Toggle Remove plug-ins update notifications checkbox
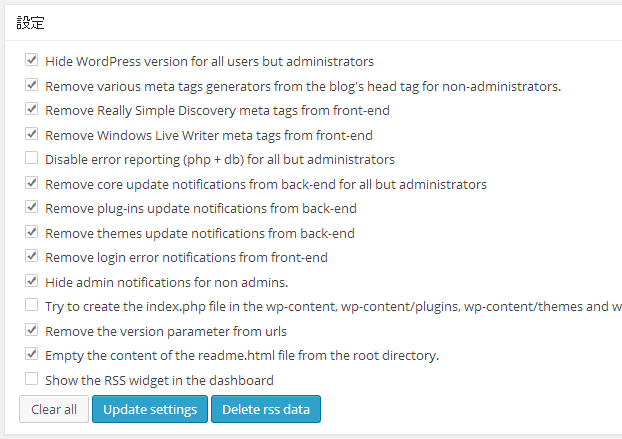Image resolution: width=622 pixels, height=439 pixels. 31,207
